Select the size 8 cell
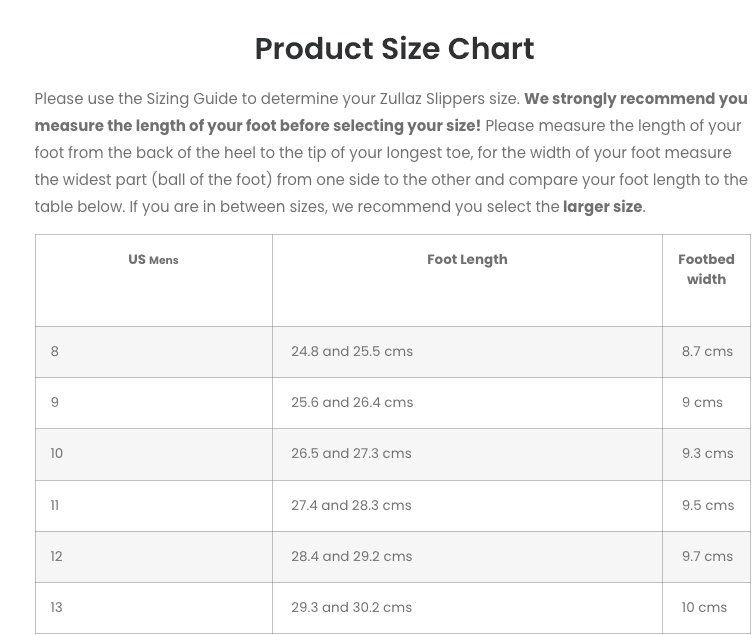The height and width of the screenshot is (635, 756). coord(55,352)
